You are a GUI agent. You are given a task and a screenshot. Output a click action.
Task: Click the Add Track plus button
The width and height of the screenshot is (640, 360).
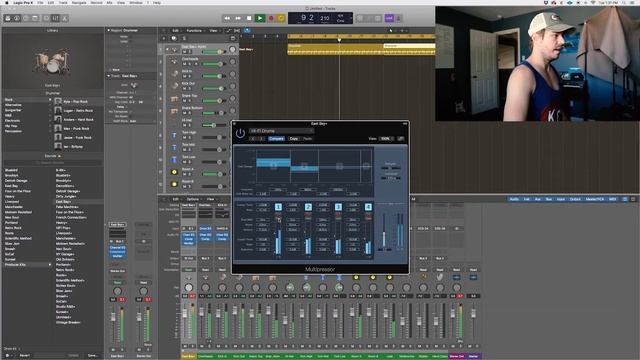point(164,38)
